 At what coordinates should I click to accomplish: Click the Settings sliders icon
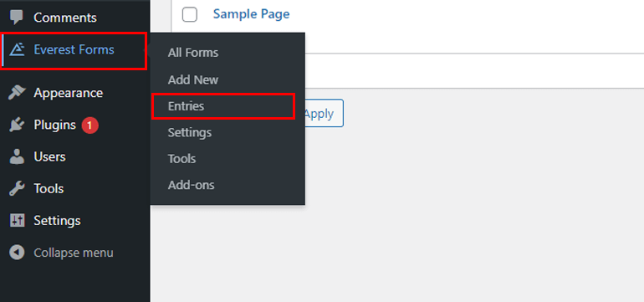pos(17,221)
